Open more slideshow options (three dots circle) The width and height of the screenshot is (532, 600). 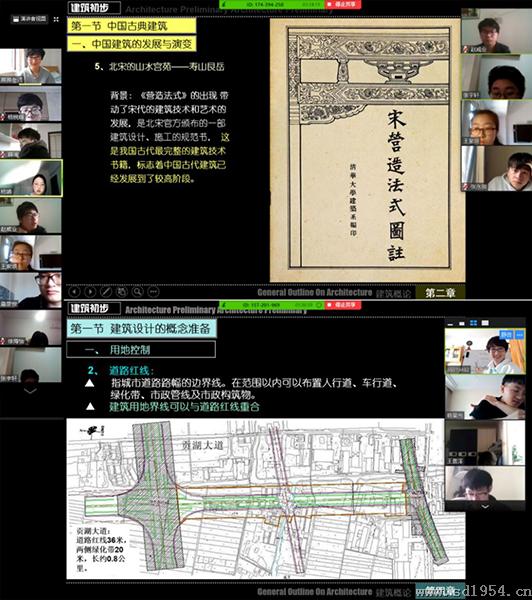coord(153,292)
